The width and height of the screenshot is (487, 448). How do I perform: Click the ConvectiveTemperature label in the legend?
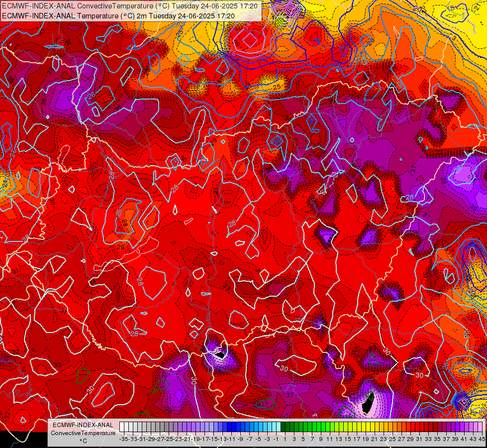click(83, 433)
